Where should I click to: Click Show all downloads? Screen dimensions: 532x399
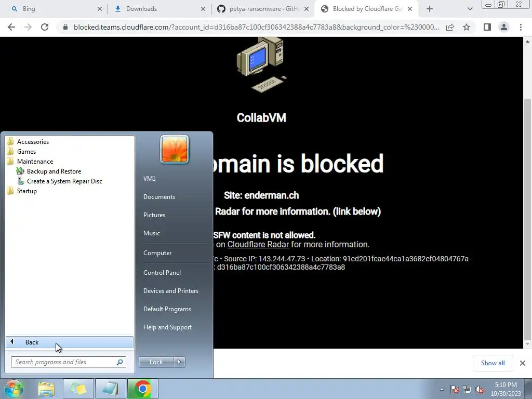(493, 363)
